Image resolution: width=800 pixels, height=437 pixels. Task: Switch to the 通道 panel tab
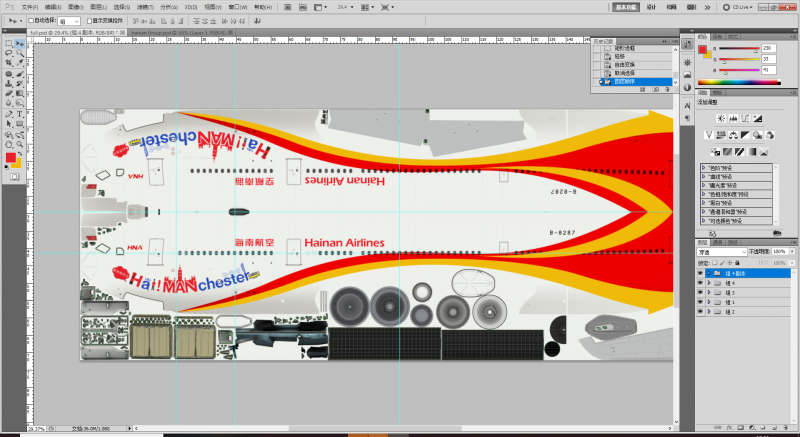718,242
